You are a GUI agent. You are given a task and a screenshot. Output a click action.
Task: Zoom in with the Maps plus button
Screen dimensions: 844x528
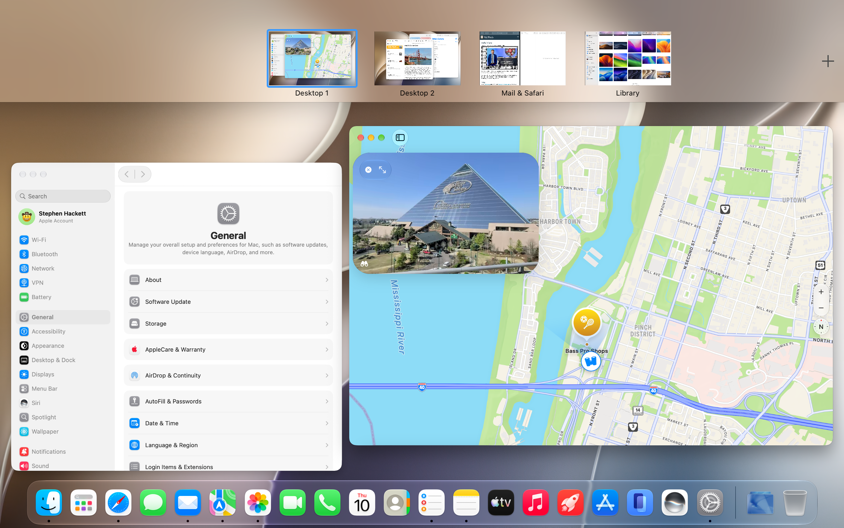pos(821,292)
